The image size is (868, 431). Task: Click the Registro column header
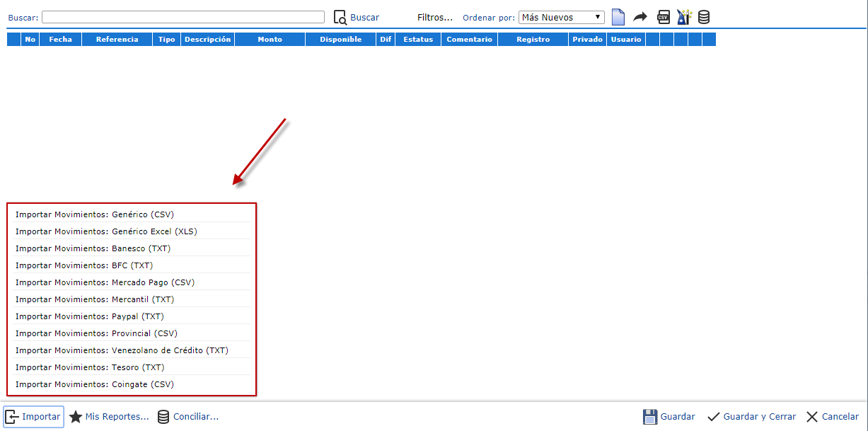tap(533, 40)
